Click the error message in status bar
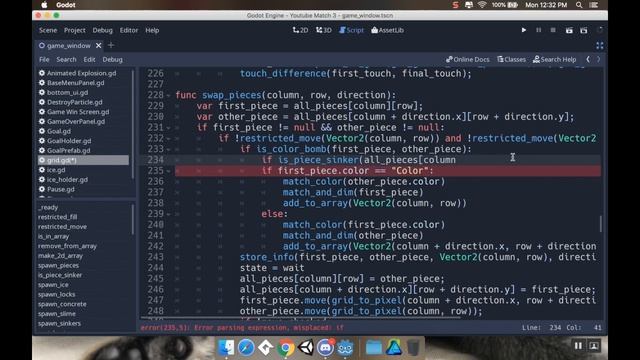This screenshot has height=360, width=640. tap(242, 327)
